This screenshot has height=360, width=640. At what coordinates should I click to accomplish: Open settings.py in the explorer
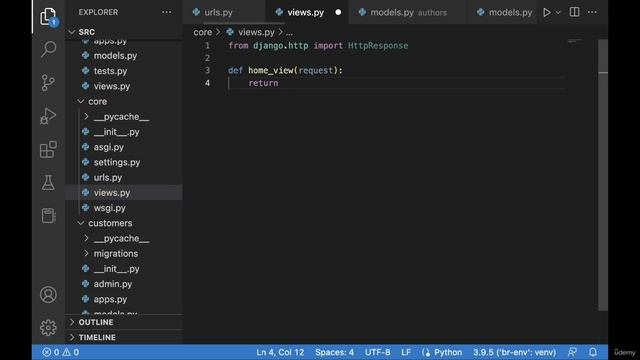pyautogui.click(x=117, y=162)
